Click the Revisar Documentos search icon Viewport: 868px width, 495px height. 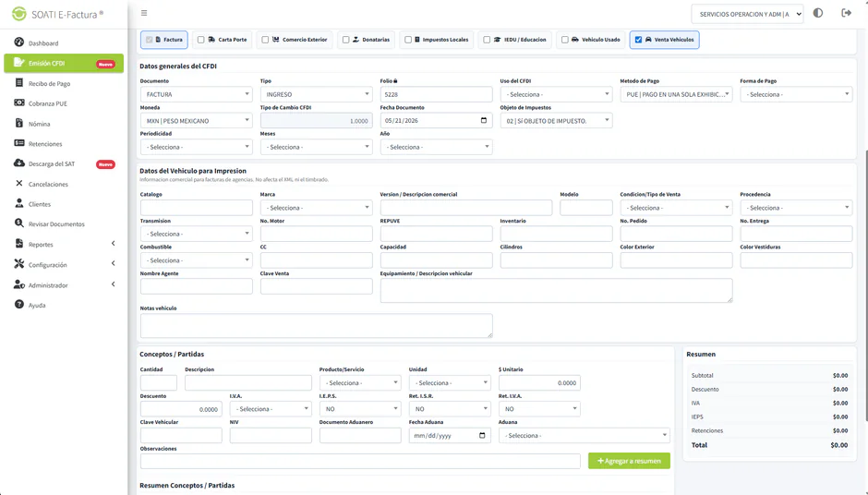[x=19, y=223]
